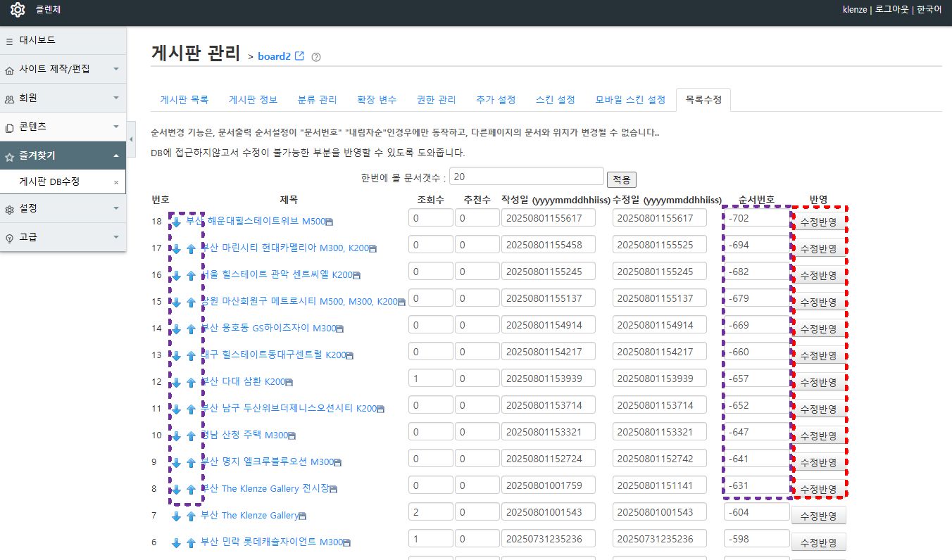Move row 12 down with down arrow
The height and width of the screenshot is (560, 952).
tap(177, 382)
